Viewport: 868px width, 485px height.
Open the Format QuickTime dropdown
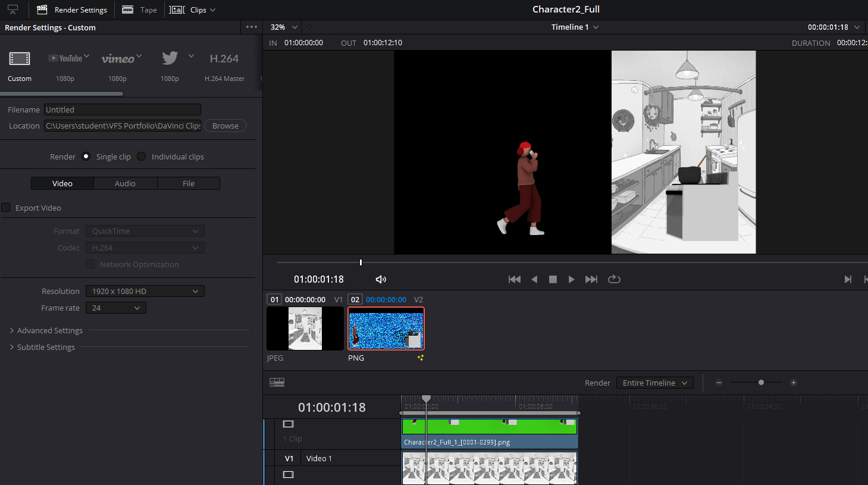[145, 231]
